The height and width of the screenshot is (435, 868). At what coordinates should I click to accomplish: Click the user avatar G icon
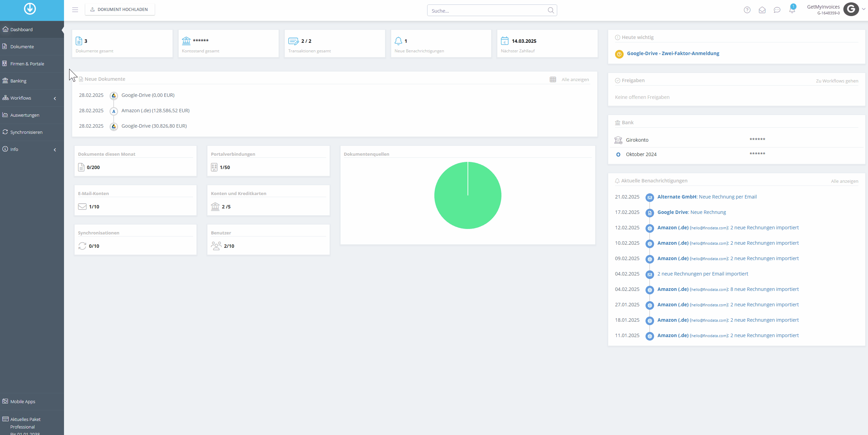851,9
